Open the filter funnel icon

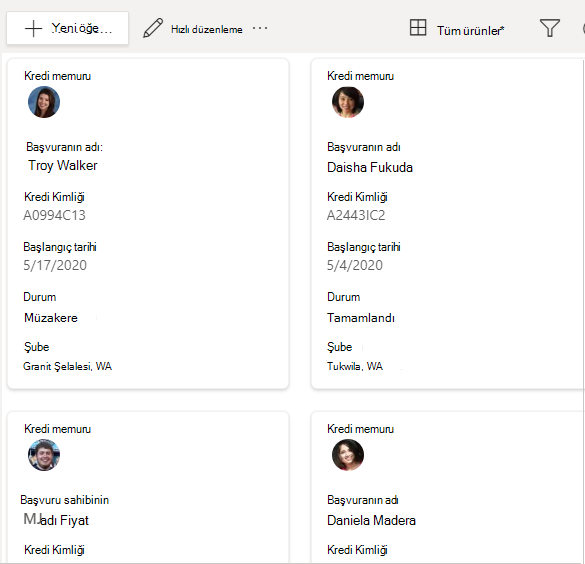(x=550, y=28)
